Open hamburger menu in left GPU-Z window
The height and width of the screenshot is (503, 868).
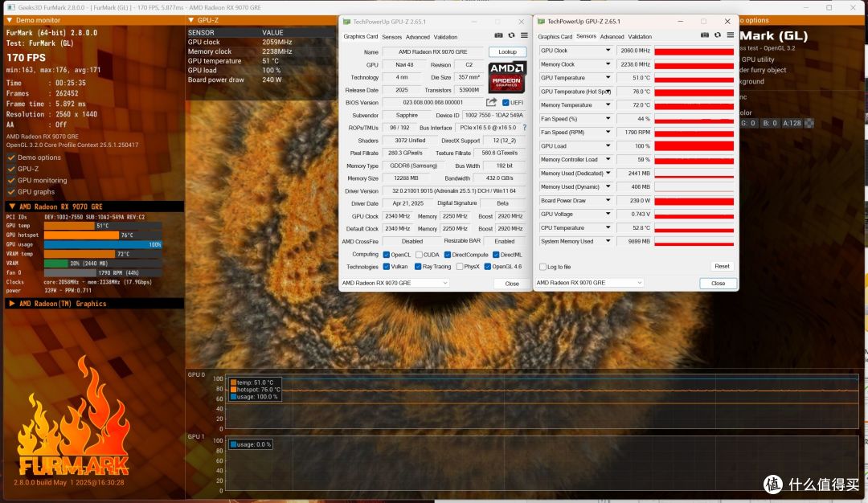click(524, 35)
